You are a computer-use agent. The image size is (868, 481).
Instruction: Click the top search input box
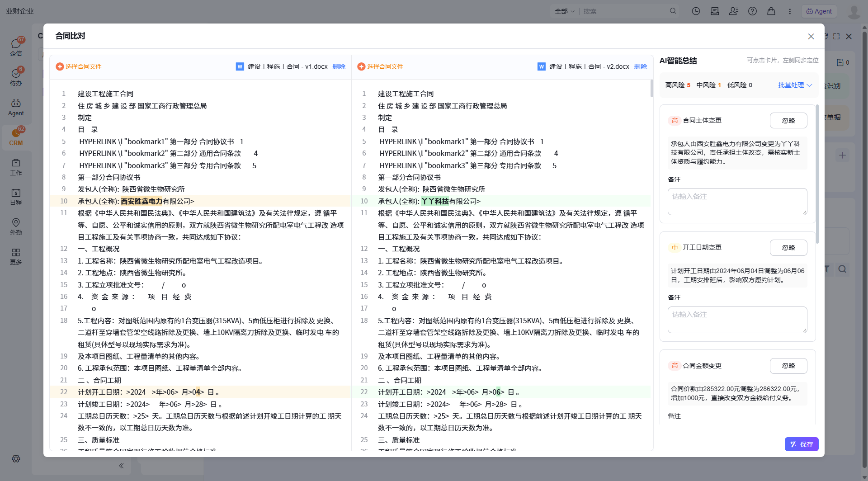click(624, 11)
